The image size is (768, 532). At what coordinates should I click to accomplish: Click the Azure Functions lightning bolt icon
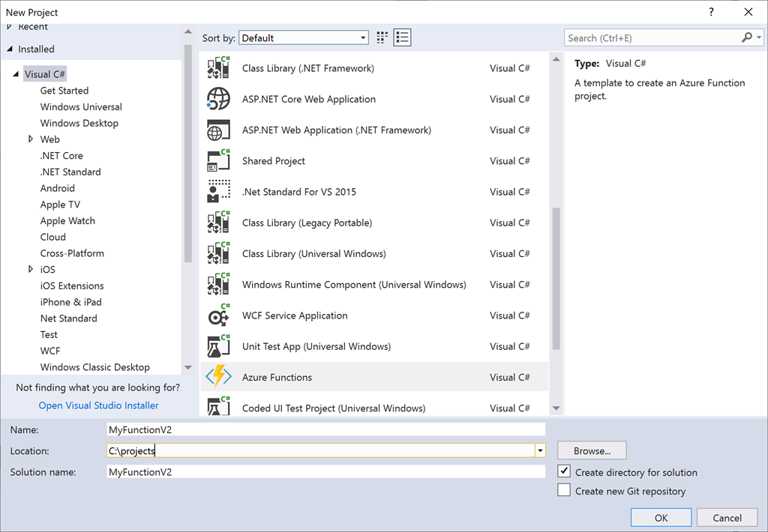click(x=218, y=377)
